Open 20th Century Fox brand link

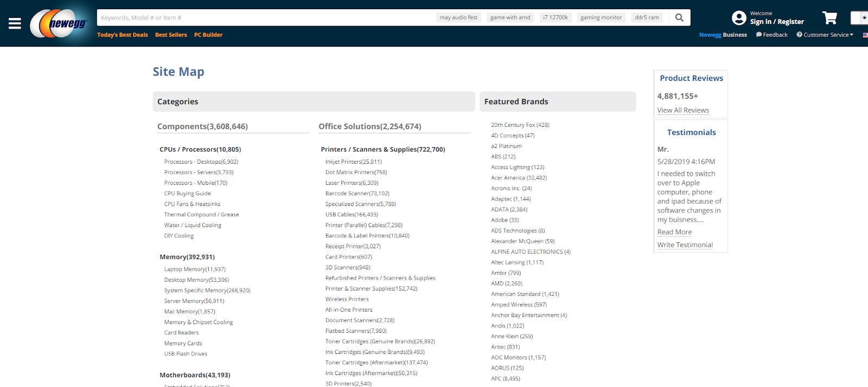coord(520,125)
